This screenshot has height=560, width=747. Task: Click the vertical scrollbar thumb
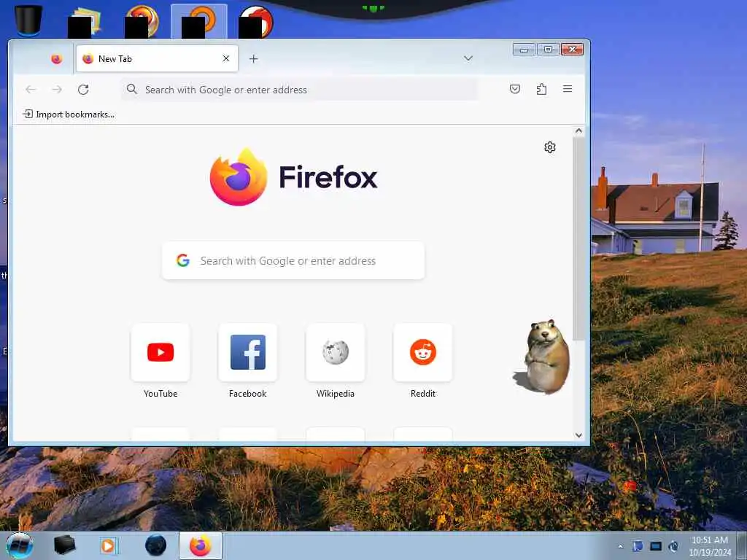coord(578,238)
